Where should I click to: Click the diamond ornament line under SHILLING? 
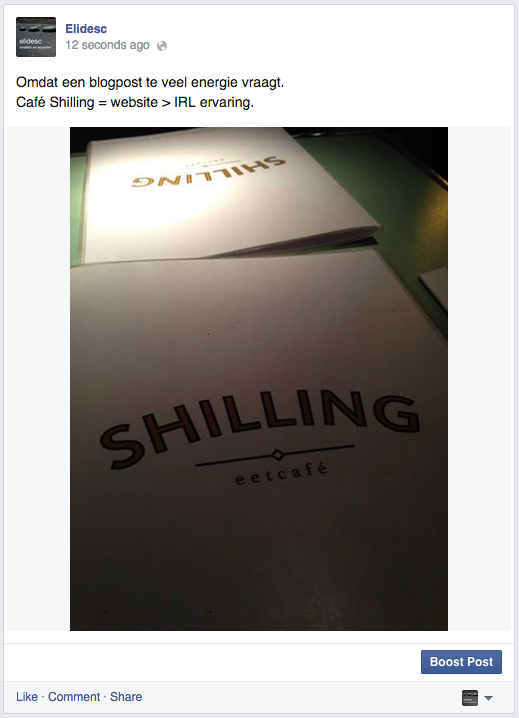click(x=275, y=455)
